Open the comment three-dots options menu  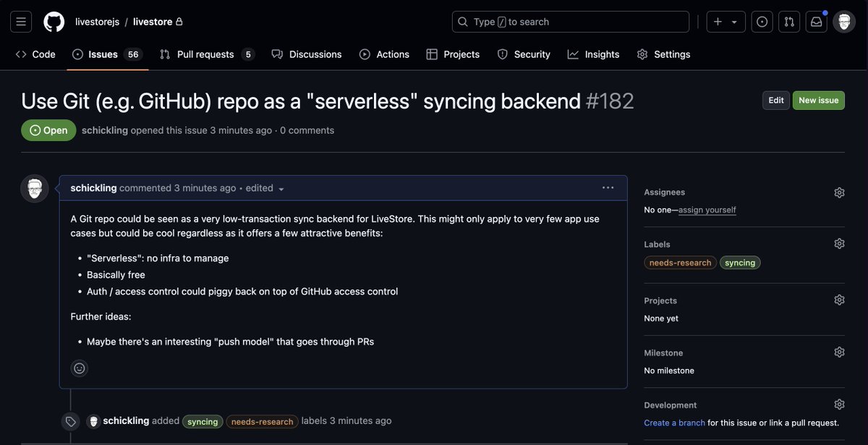click(608, 188)
